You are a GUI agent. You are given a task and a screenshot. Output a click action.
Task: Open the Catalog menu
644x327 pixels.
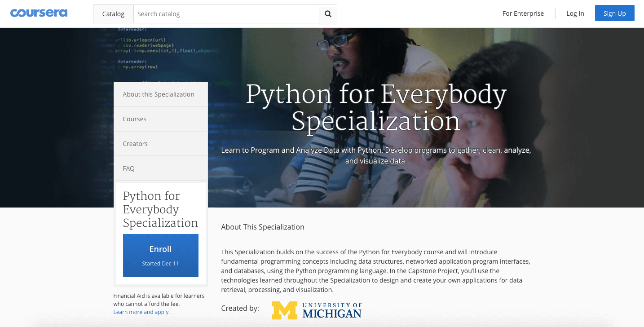pos(113,14)
